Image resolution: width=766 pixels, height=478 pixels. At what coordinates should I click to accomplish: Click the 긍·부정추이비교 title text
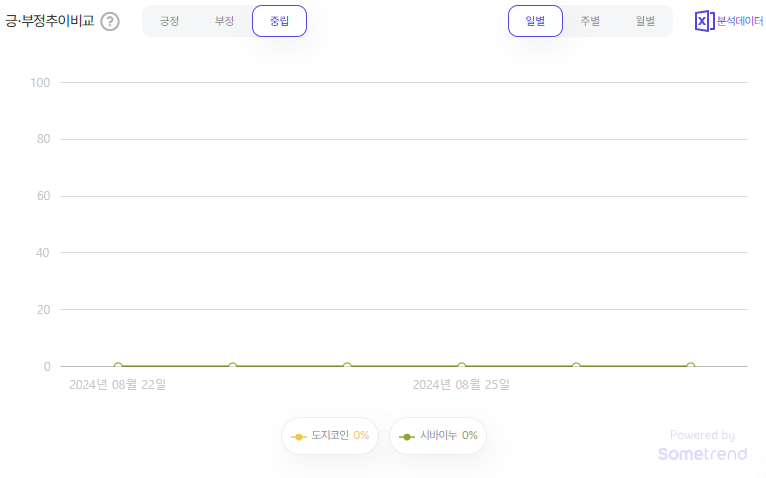pos(49,21)
